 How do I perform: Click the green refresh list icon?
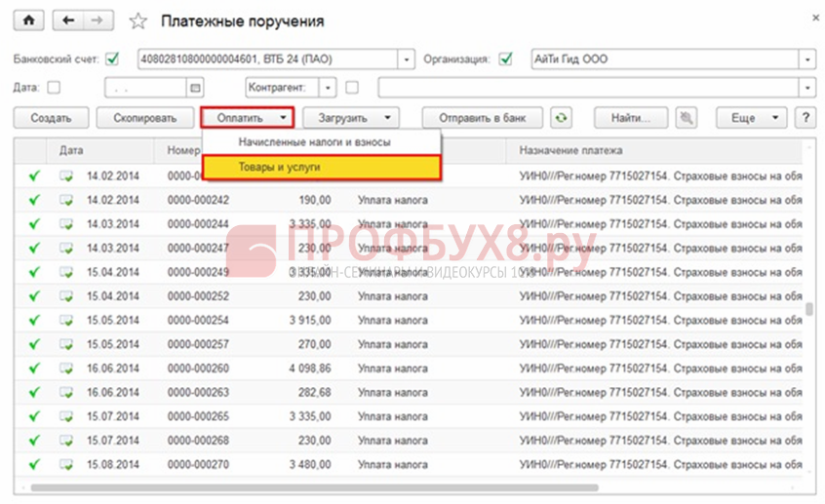[560, 118]
